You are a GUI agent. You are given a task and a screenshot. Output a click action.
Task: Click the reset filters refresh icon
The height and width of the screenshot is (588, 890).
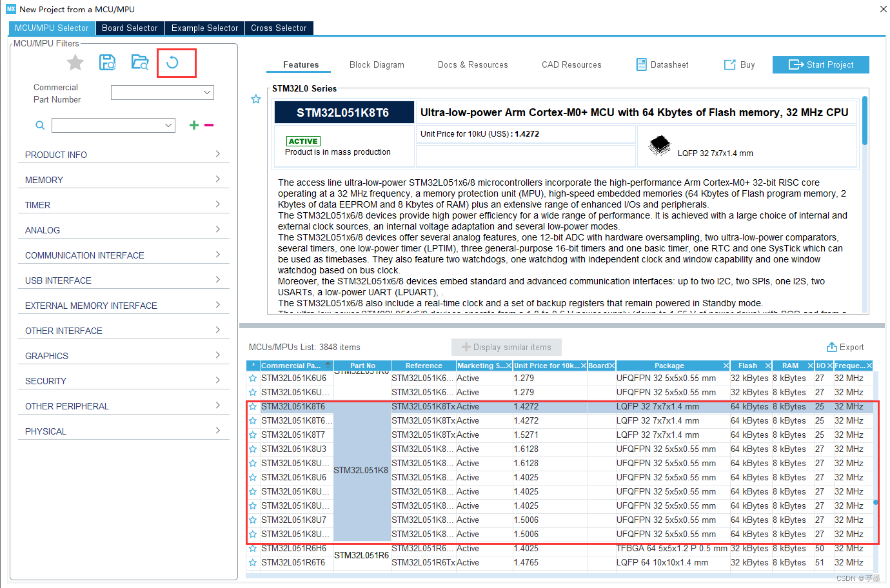click(172, 63)
